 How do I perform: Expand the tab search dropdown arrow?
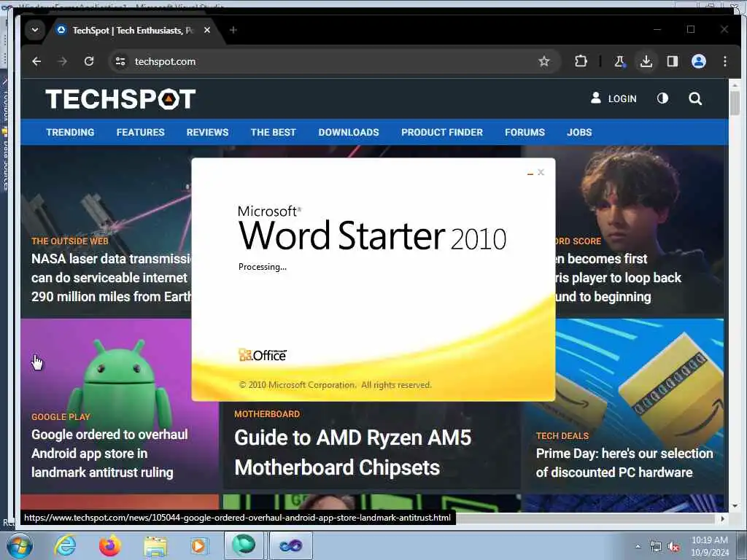pyautogui.click(x=35, y=29)
